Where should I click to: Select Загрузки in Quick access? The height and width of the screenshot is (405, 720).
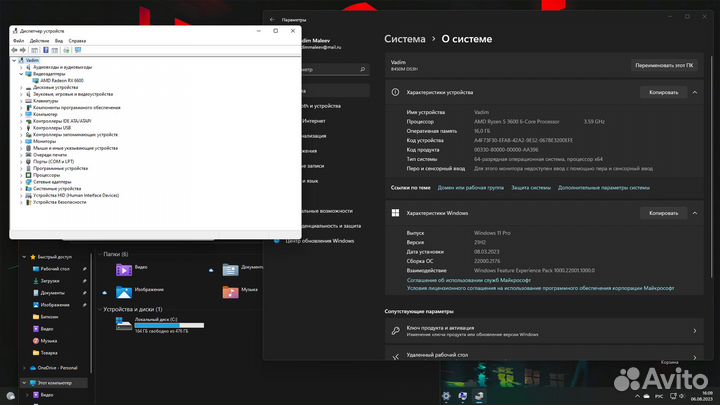click(50, 281)
